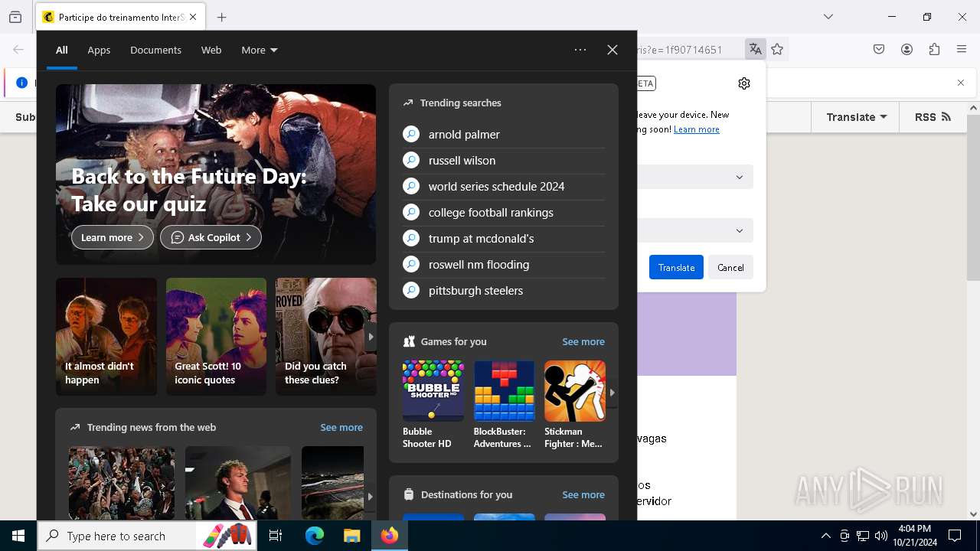Open the It almost didn't happen card
The width and height of the screenshot is (980, 551).
[x=106, y=337]
